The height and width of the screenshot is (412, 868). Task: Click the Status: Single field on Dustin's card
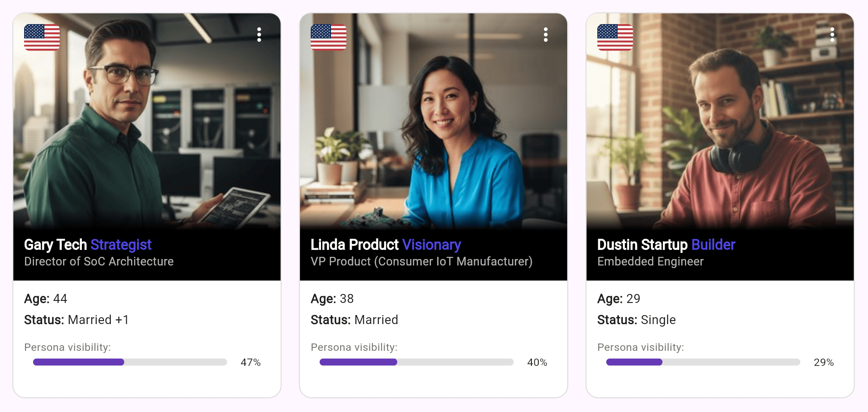[636, 320]
